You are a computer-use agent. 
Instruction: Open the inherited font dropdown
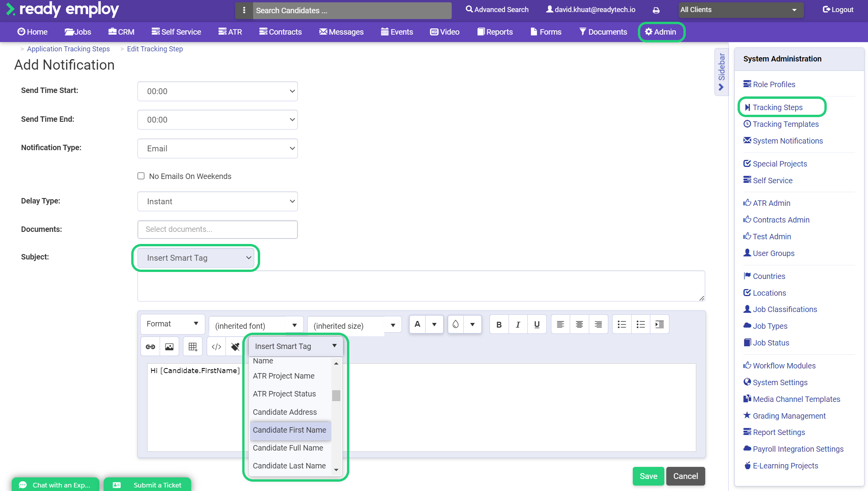point(256,326)
